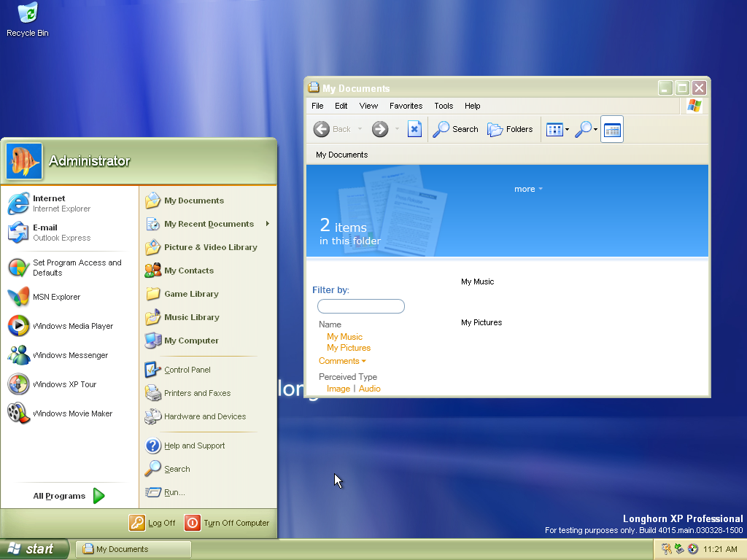Expand the Comments filter dropdown
The width and height of the screenshot is (747, 560).
tap(342, 361)
